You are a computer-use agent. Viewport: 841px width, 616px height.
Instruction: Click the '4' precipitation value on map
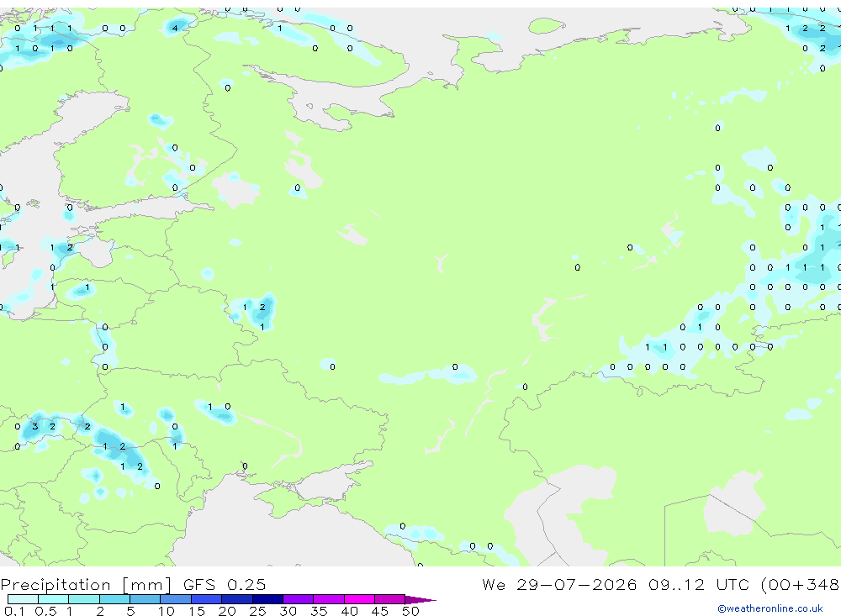pos(175,28)
